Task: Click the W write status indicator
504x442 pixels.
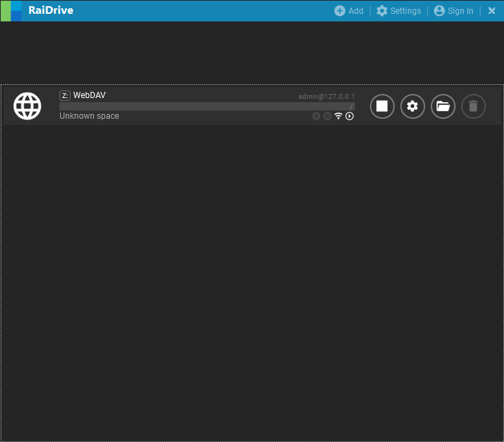Action: [327, 116]
